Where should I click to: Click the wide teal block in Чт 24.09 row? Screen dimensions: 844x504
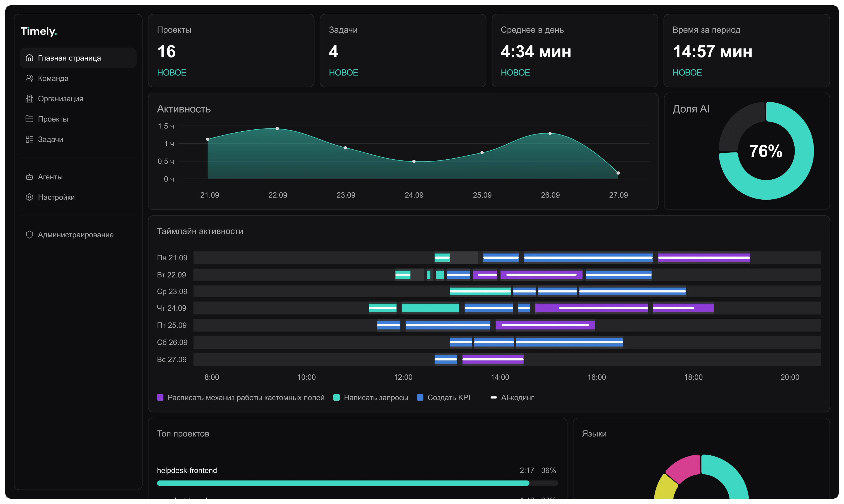click(430, 308)
